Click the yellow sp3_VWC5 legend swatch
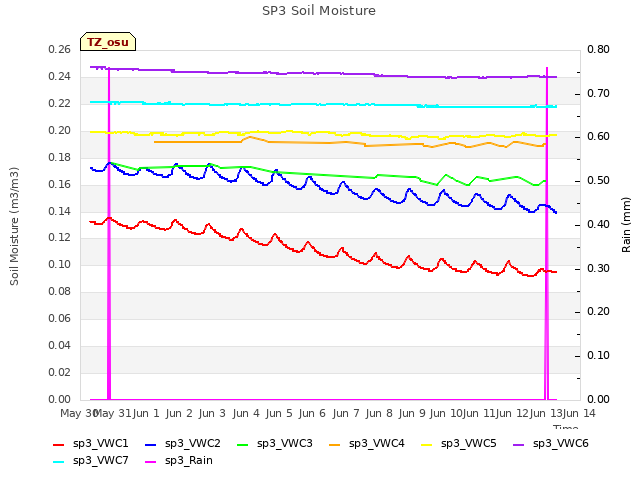640x480 pixels. click(427, 444)
